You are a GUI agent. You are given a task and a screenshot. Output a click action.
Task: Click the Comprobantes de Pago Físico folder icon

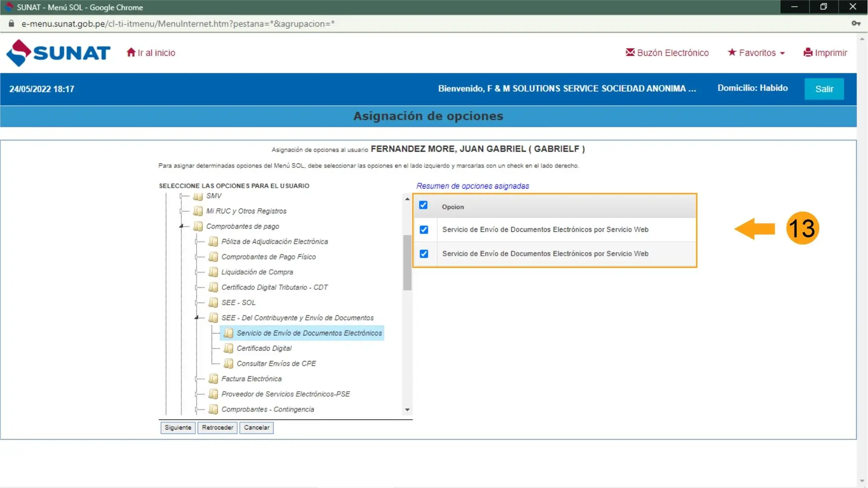(213, 257)
